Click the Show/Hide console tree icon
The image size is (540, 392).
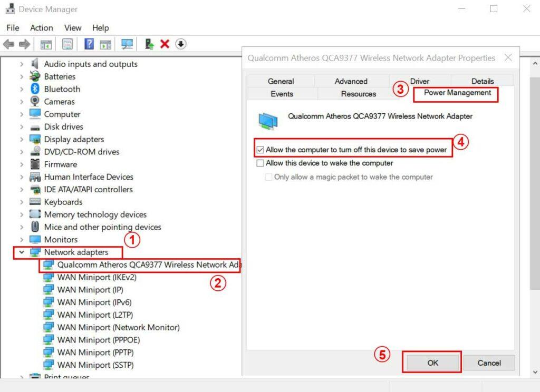point(46,44)
